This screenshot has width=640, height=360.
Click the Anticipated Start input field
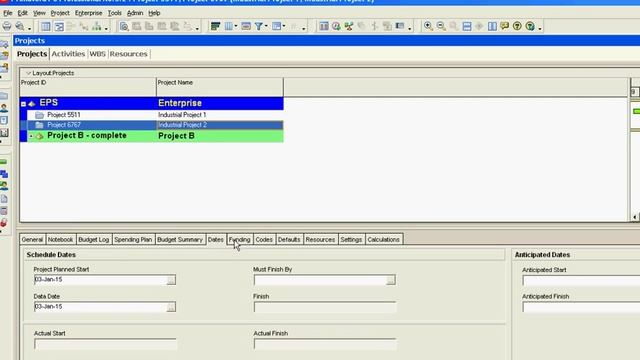coord(581,280)
